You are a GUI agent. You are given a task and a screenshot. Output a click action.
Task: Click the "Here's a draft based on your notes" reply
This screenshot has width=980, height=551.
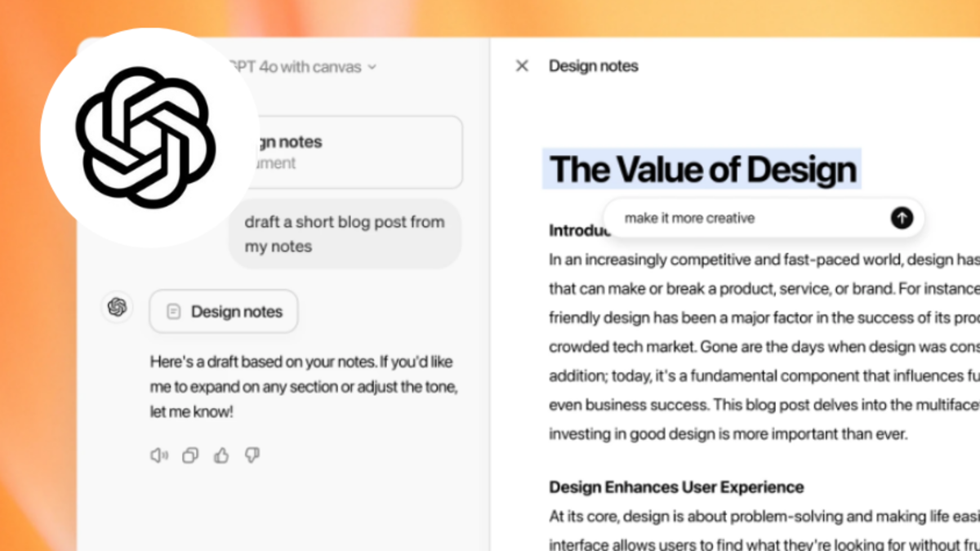point(301,386)
